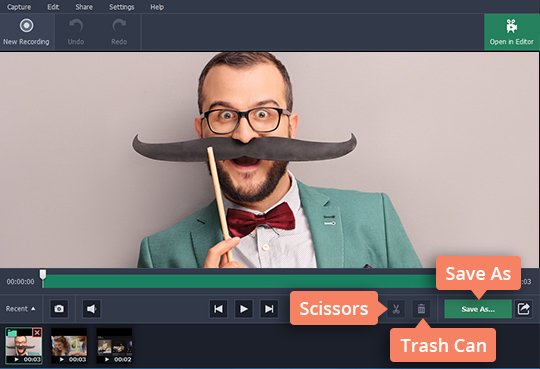The height and width of the screenshot is (369, 540).
Task: Start a New Recording
Action: click(x=26, y=32)
